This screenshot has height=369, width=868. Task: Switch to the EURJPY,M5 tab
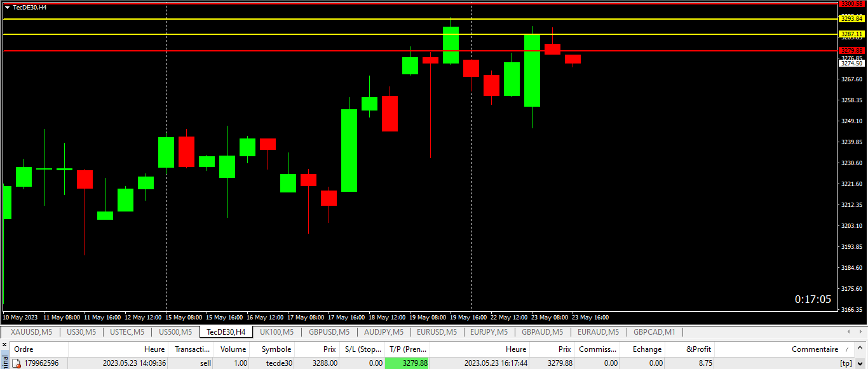point(489,332)
